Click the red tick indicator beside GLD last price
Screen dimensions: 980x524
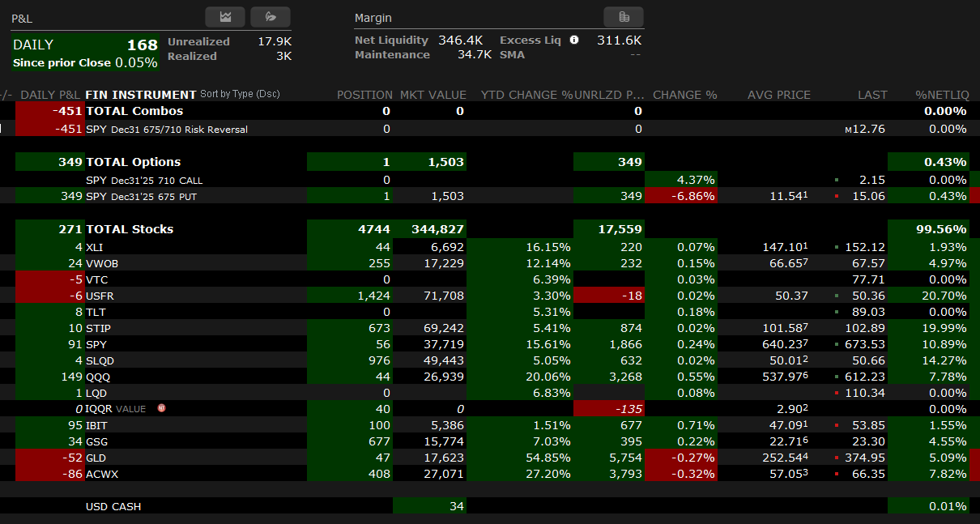[x=836, y=458]
